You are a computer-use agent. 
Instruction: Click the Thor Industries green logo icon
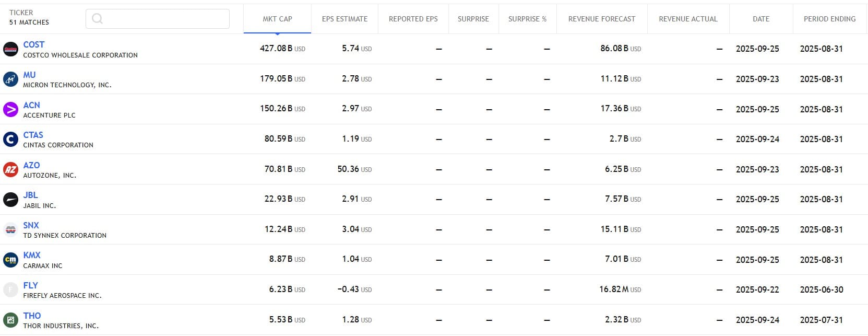pyautogui.click(x=10, y=320)
